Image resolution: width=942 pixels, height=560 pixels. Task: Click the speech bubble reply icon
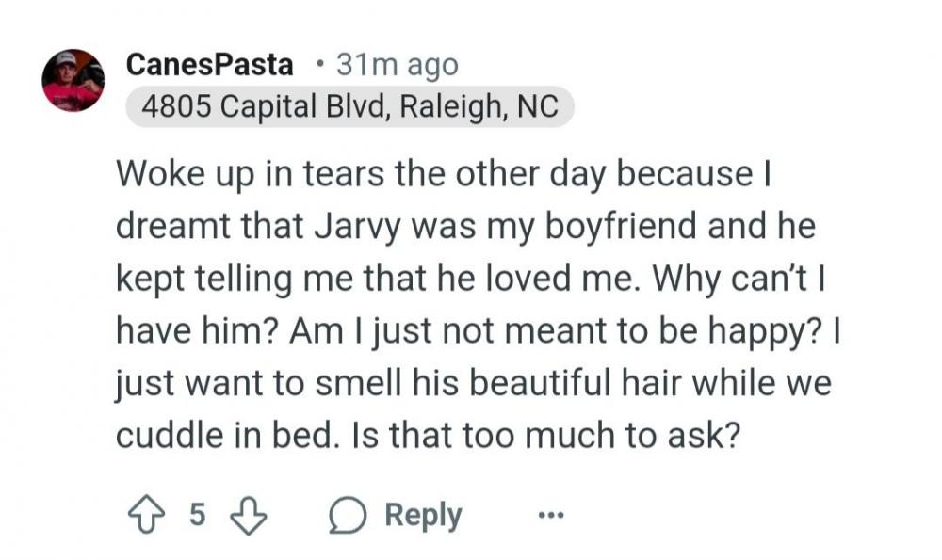348,515
